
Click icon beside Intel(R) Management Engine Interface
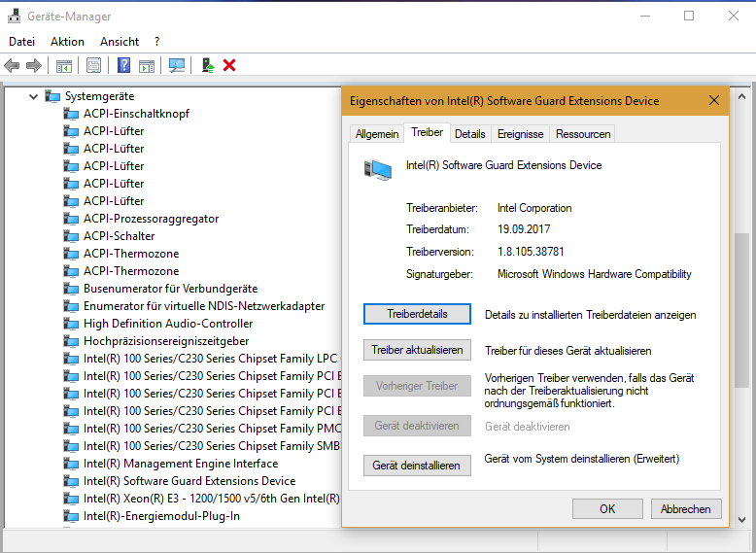coord(71,464)
